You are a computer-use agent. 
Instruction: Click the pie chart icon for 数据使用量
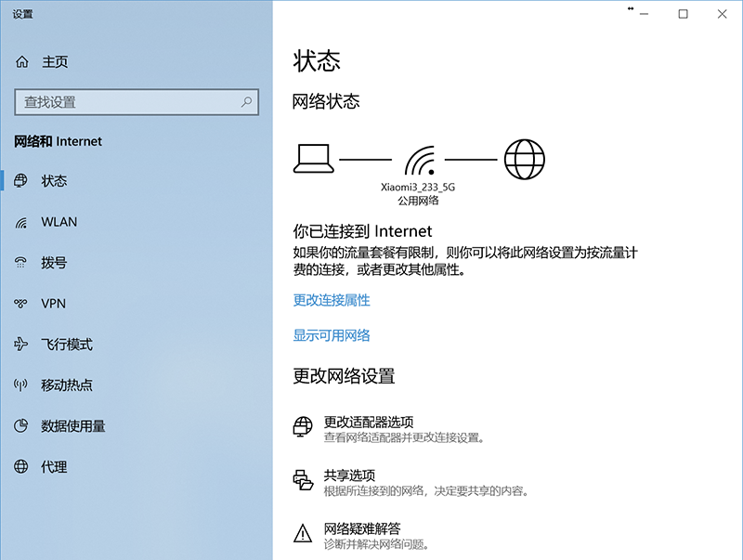pos(20,425)
